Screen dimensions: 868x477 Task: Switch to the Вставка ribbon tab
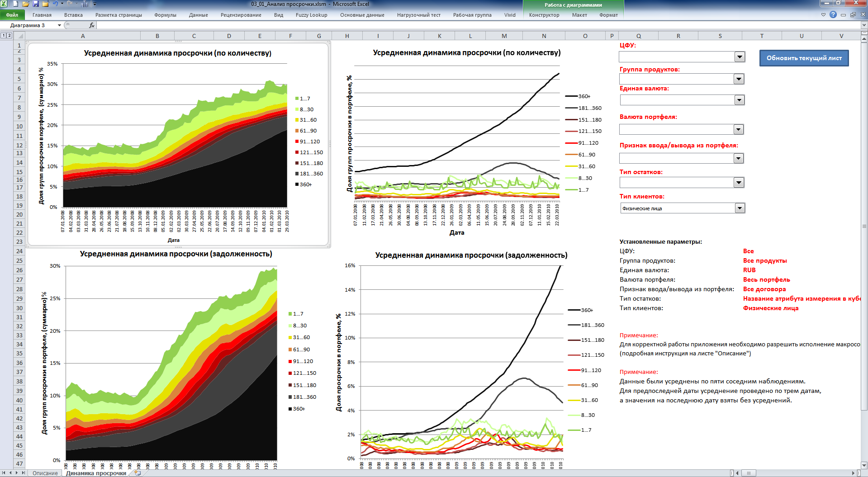click(x=73, y=15)
